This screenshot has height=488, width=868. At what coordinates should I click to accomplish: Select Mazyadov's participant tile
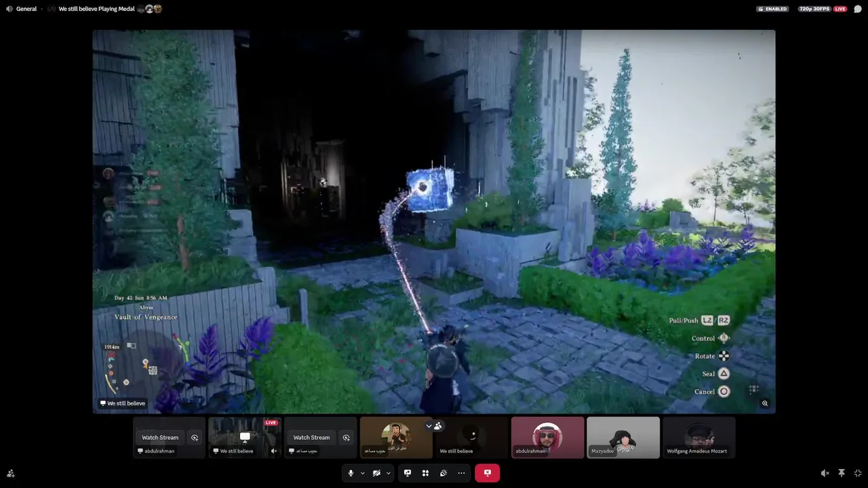pyautogui.click(x=623, y=437)
